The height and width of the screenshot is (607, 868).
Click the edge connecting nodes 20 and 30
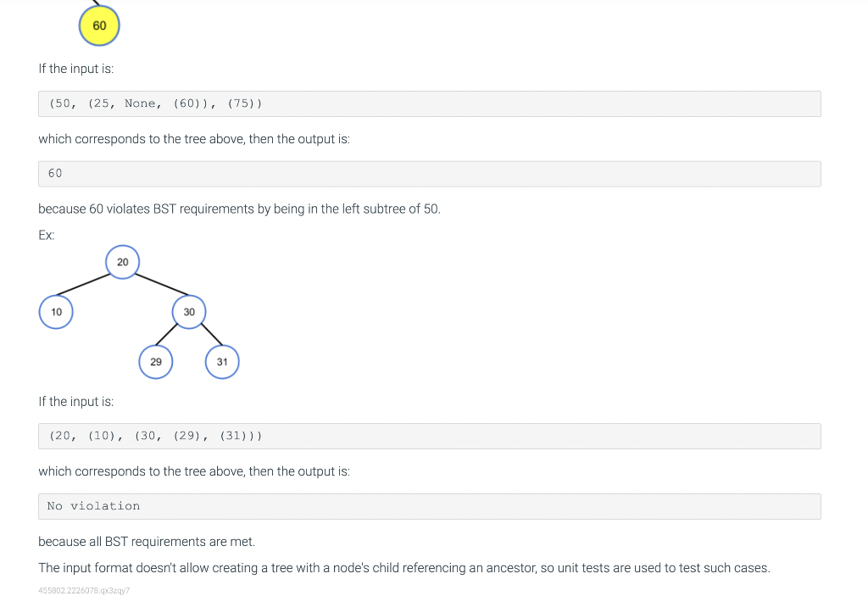(162, 284)
